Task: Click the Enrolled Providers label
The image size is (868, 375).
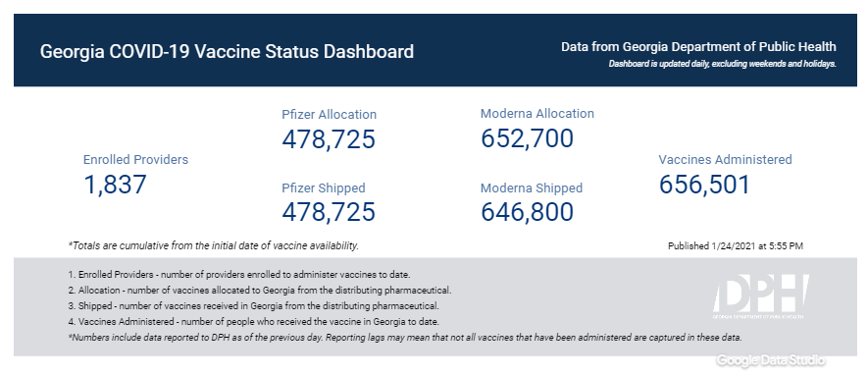Action: click(135, 160)
